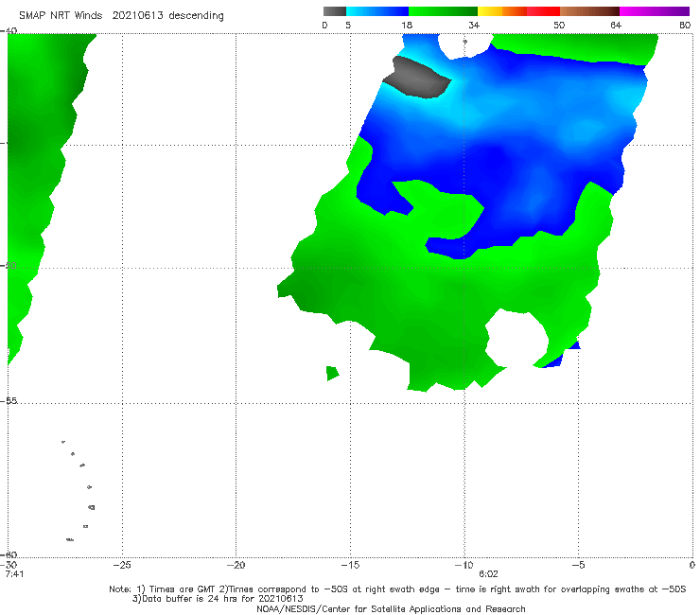
Task: Click the longitude axis label '-20'
Action: point(236,565)
